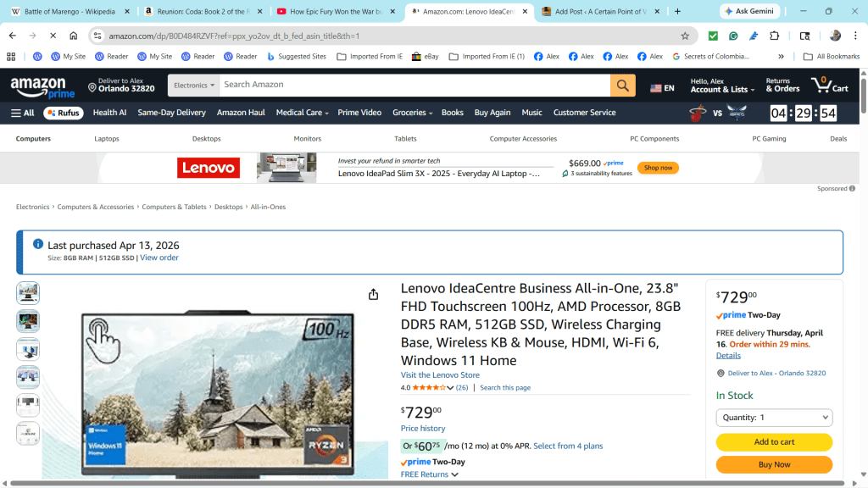Viewport: 868px width, 488px height.
Task: Expand the Quantity dropdown
Action: tap(774, 418)
